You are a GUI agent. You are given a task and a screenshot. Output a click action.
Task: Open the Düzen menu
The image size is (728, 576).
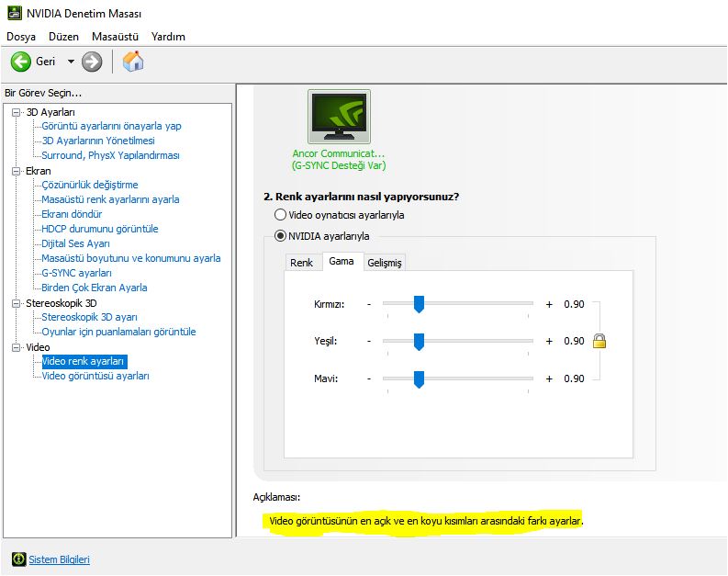63,36
